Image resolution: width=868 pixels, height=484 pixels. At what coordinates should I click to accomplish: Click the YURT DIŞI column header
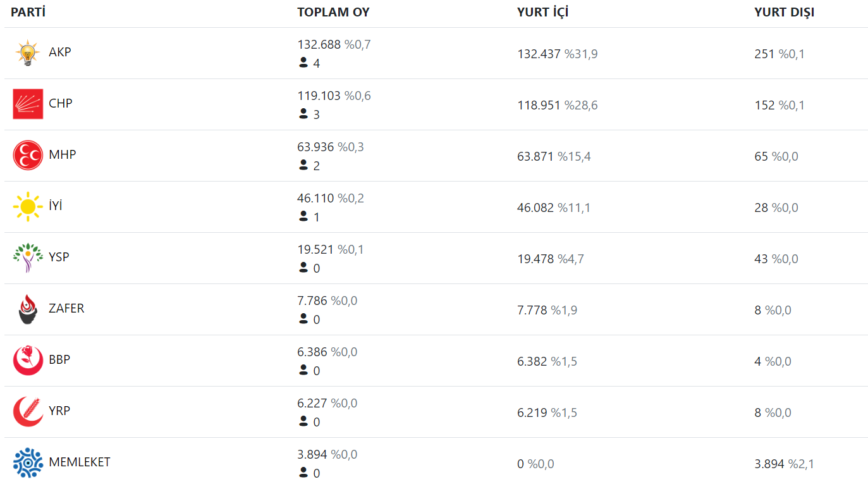784,12
